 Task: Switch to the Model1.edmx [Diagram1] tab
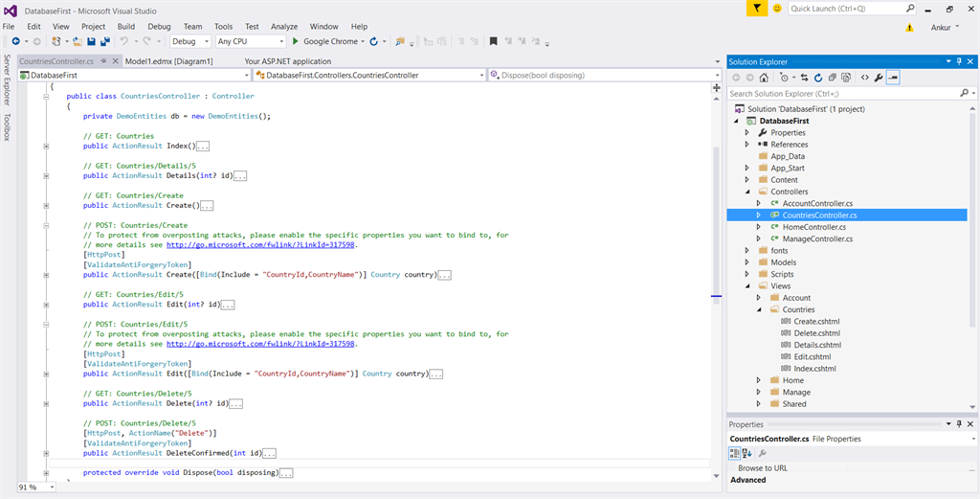168,61
